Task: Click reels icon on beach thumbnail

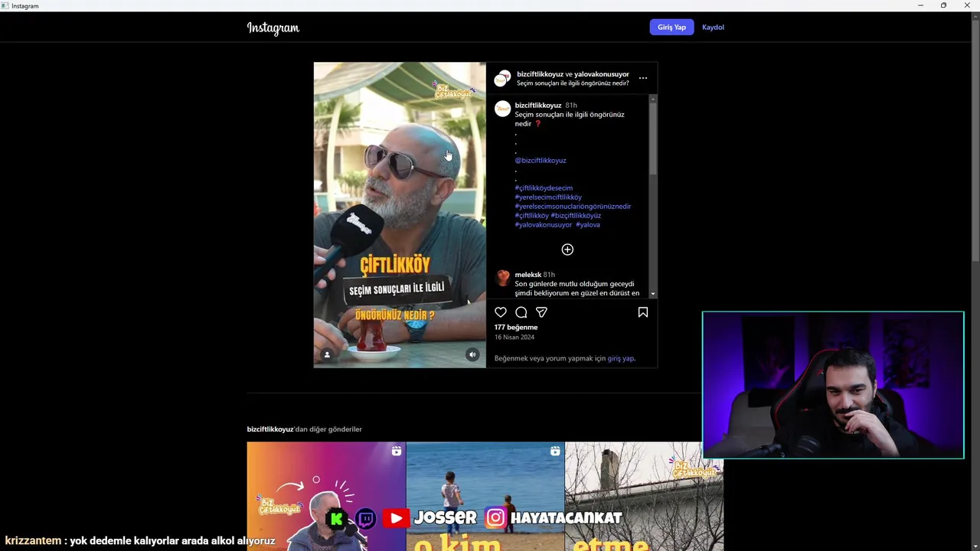Action: pos(555,452)
